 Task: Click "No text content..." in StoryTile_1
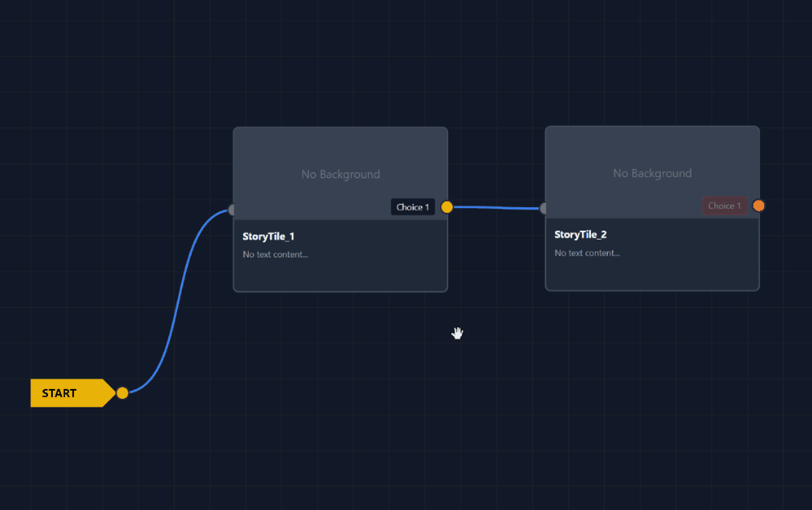(275, 254)
